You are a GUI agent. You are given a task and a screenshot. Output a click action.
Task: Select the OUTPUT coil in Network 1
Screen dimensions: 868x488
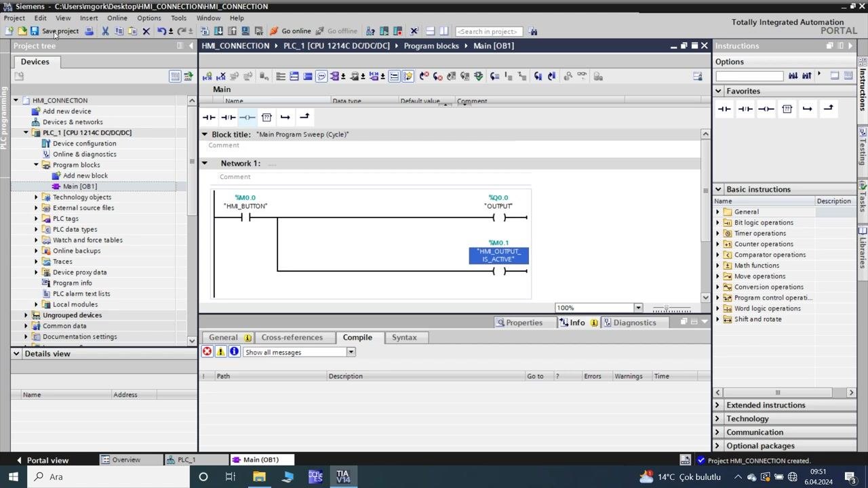point(499,218)
